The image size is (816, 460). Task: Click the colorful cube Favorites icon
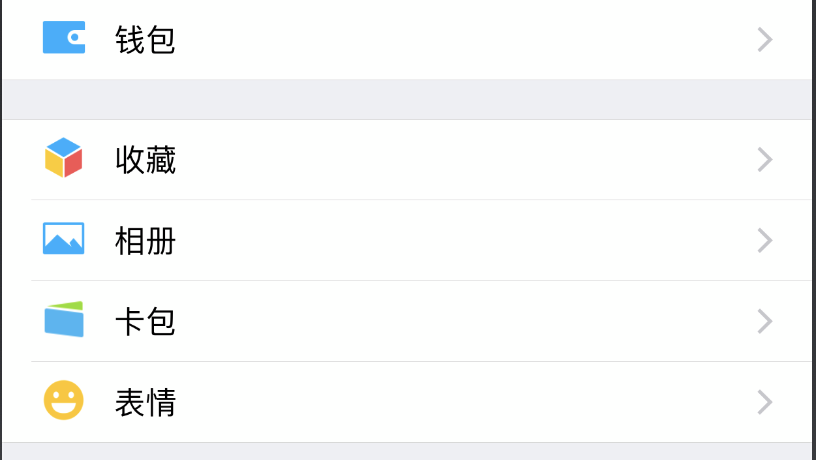point(64,158)
